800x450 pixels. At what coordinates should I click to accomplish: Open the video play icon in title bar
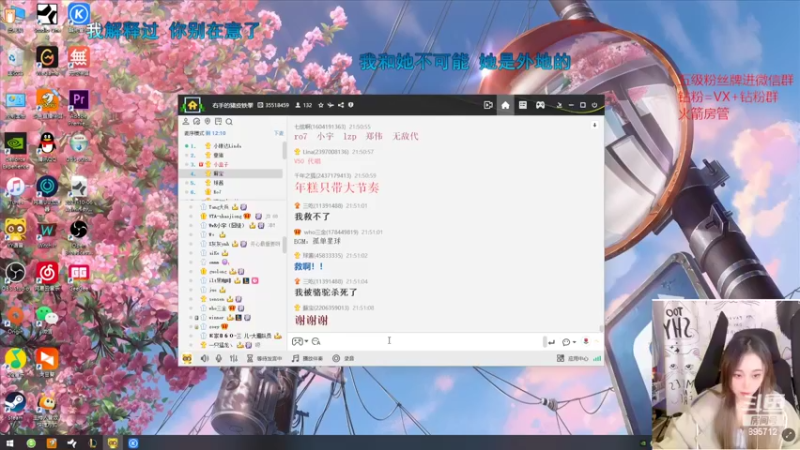[488, 105]
